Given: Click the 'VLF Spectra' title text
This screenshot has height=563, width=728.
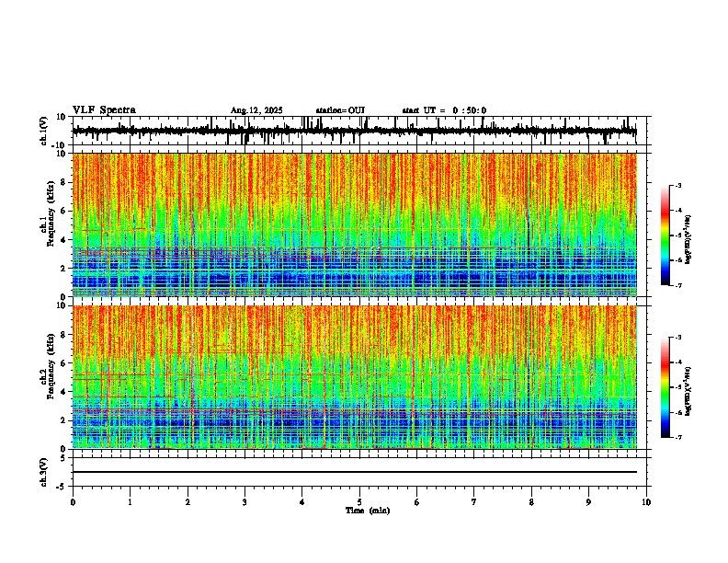Looking at the screenshot, I should (104, 110).
